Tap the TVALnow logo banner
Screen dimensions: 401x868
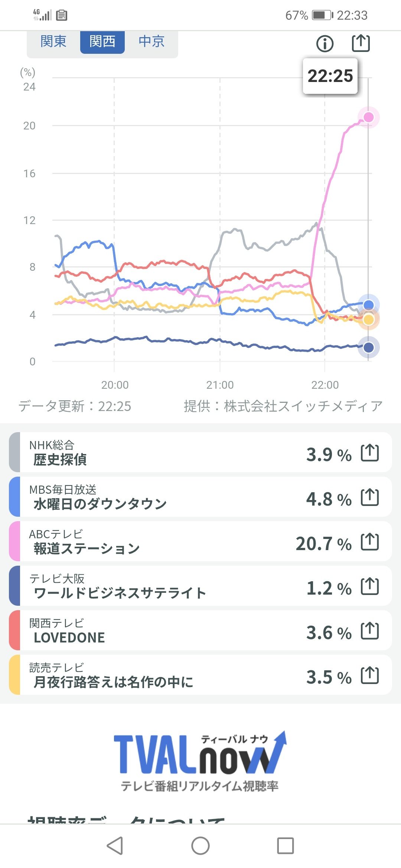tap(200, 760)
